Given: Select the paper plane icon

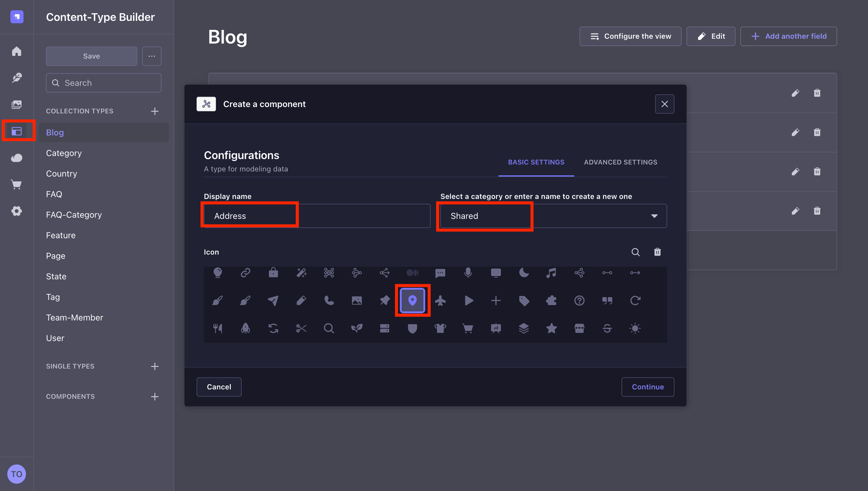Looking at the screenshot, I should pos(273,300).
